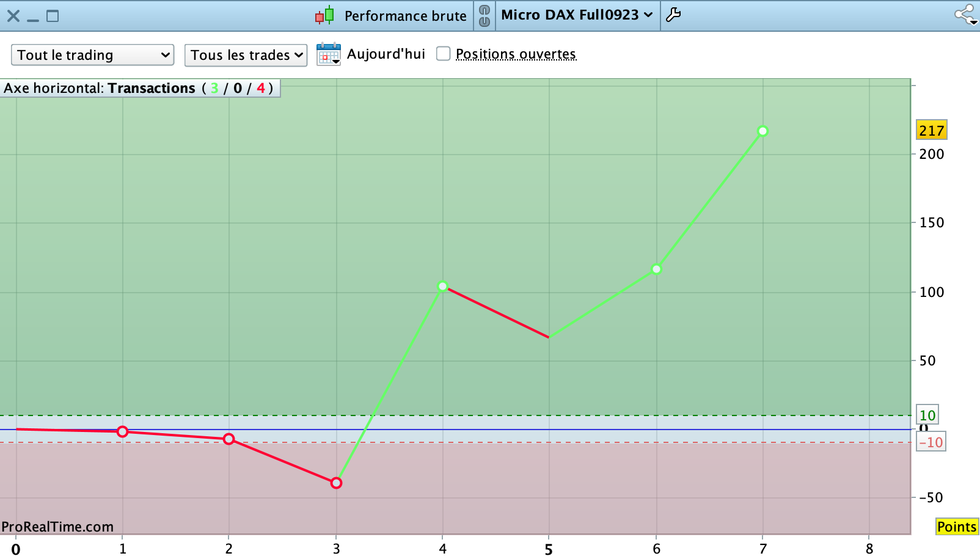This screenshot has height=556, width=980.
Task: Click the Aujourd'hui date label
Action: 386,54
